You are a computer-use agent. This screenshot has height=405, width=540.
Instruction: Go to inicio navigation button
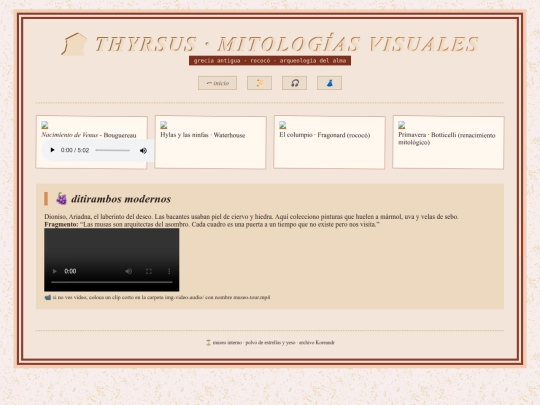(x=217, y=83)
